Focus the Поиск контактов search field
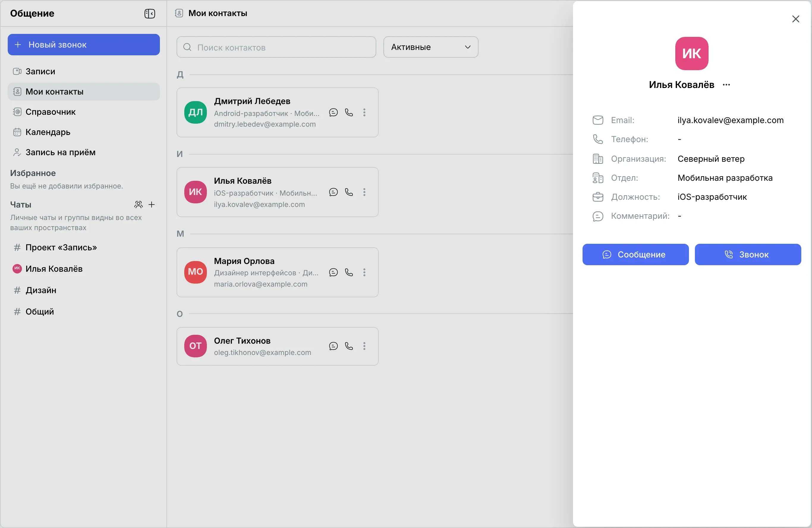This screenshot has width=812, height=528. (x=276, y=47)
